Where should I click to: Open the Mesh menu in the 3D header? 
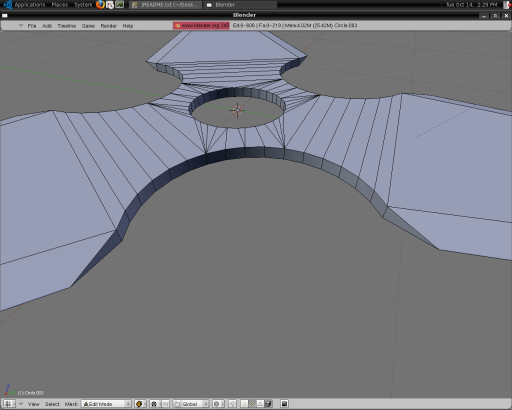(x=71, y=404)
